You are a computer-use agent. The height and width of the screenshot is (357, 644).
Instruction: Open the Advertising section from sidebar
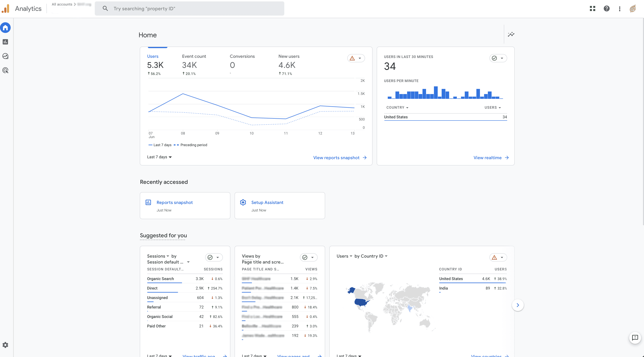click(5, 70)
